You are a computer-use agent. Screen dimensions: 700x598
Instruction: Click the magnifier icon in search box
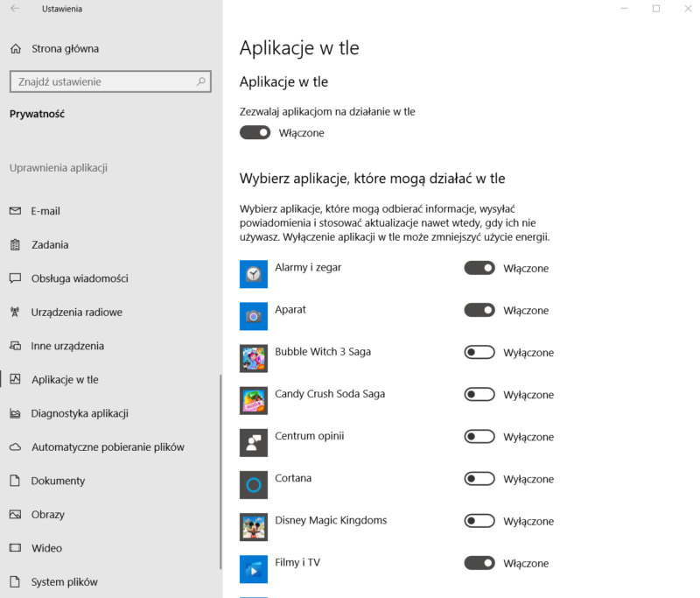pos(201,81)
